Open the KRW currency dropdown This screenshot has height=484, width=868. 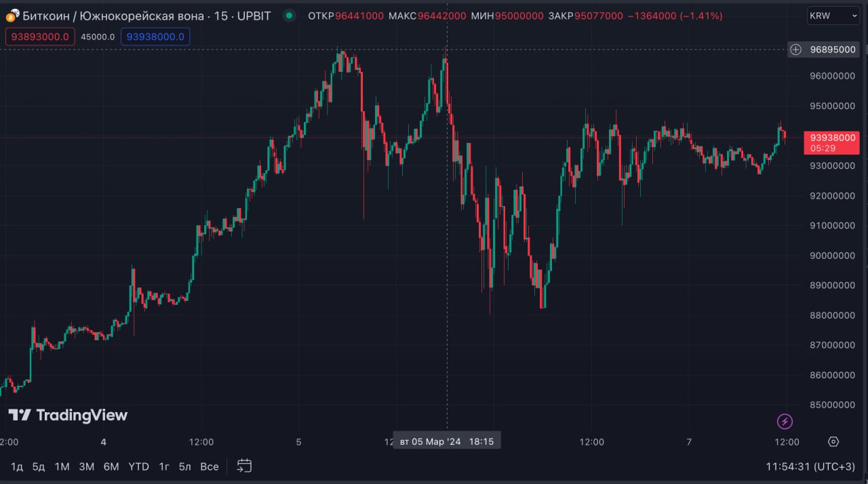coord(833,16)
